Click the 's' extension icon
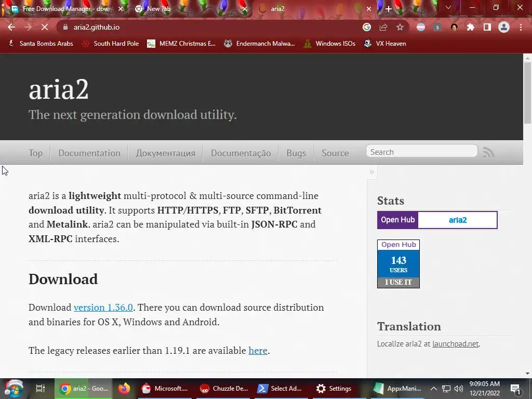532x399 pixels. click(437, 27)
